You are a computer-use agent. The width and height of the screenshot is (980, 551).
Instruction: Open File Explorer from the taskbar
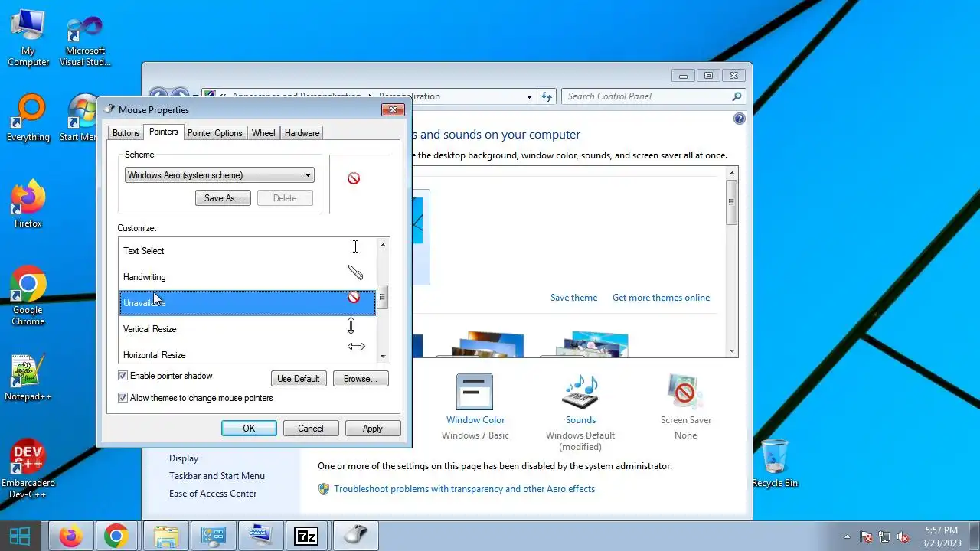click(166, 536)
